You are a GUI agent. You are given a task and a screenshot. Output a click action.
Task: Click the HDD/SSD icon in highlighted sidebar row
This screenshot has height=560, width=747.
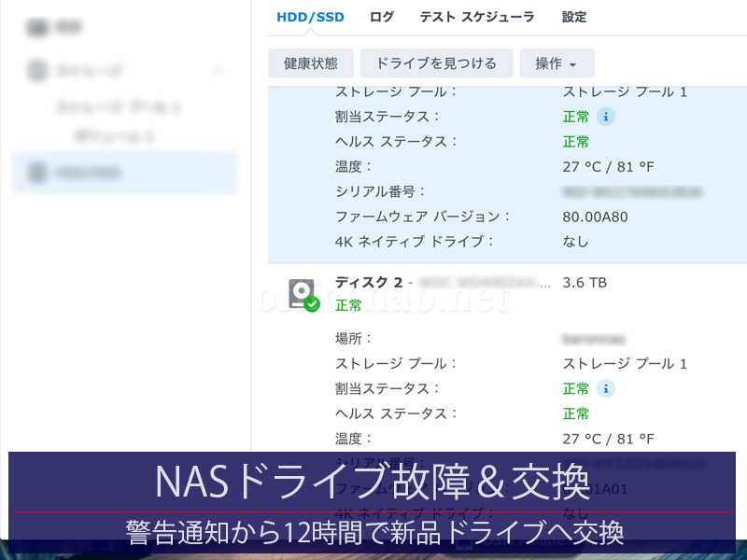tap(37, 173)
